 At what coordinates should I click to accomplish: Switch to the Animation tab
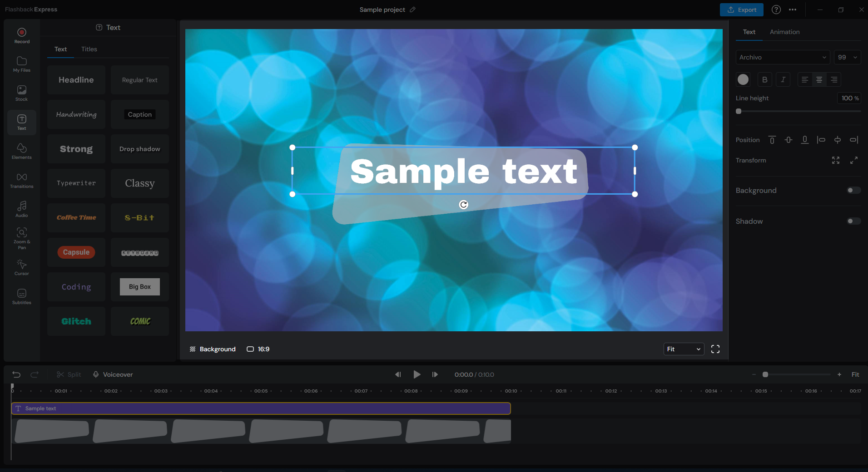(x=784, y=32)
